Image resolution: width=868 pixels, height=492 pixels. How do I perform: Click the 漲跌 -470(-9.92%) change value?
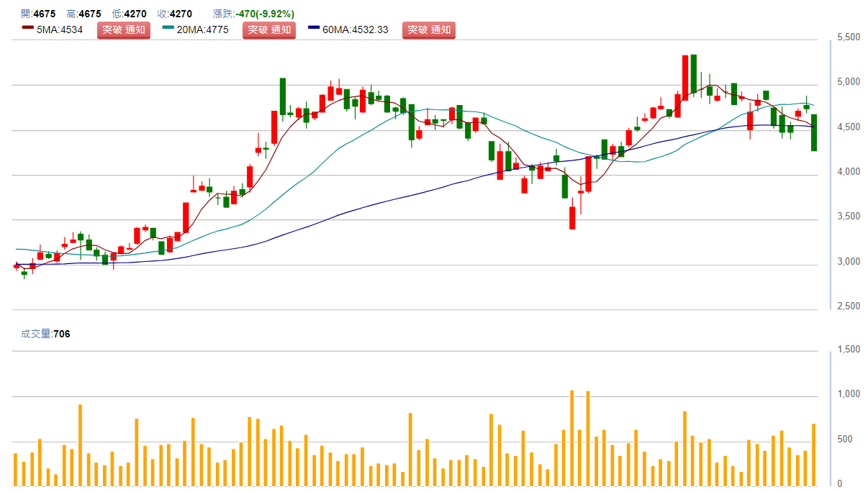click(x=254, y=14)
